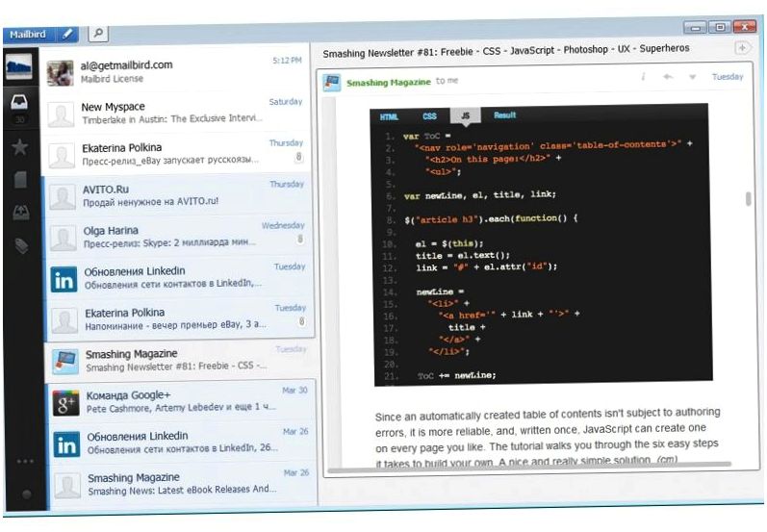Screen dimensions: 767x532
Task: Select Smashing Newsletter #81 email in list
Action: pyautogui.click(x=181, y=361)
